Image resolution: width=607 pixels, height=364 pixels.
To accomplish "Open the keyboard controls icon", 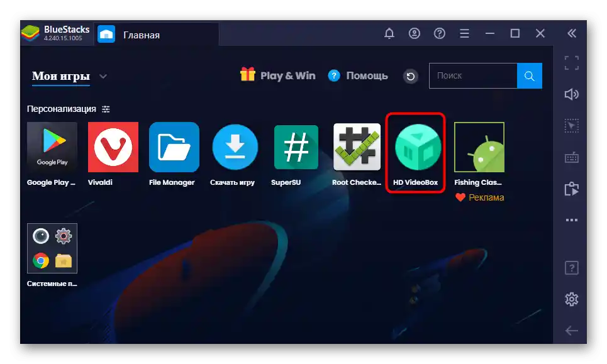I will coord(572,157).
